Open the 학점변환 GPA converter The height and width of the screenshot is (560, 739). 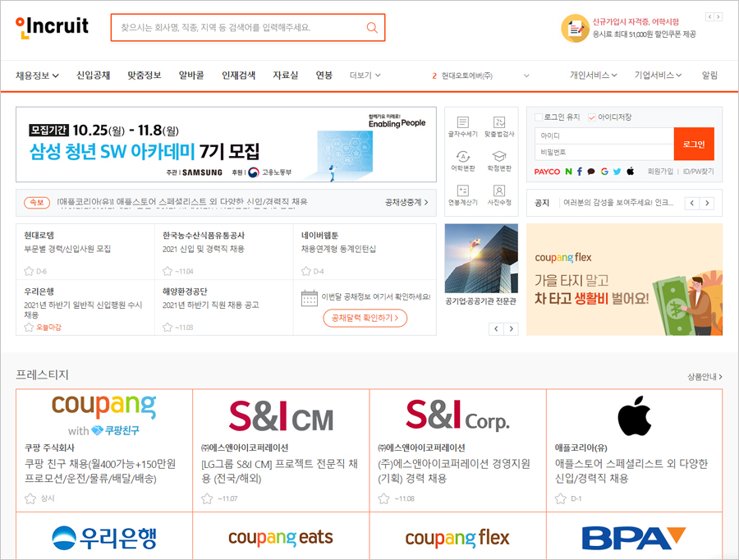[x=499, y=161]
